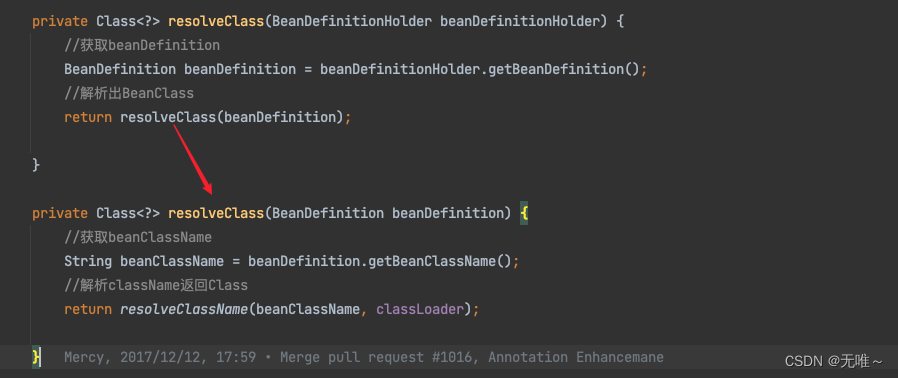Click the comment line 获取beanDefinition

pyautogui.click(x=142, y=45)
